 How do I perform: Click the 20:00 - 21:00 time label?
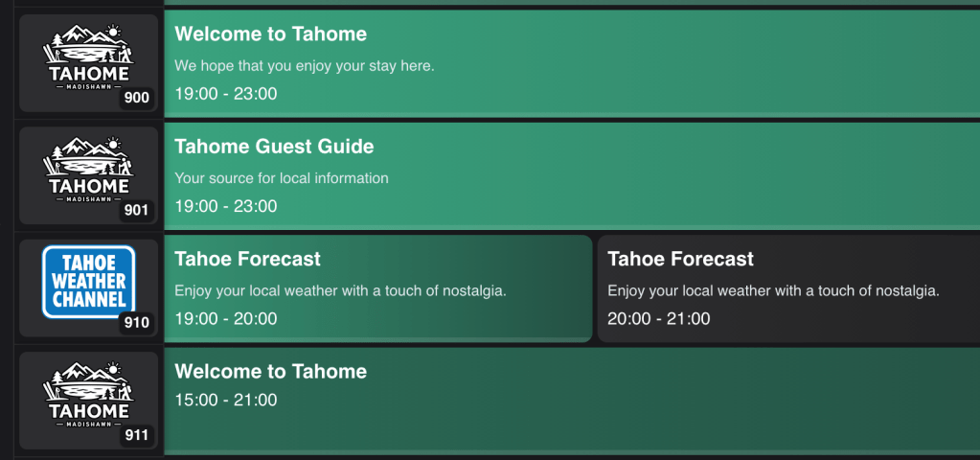coord(659,319)
